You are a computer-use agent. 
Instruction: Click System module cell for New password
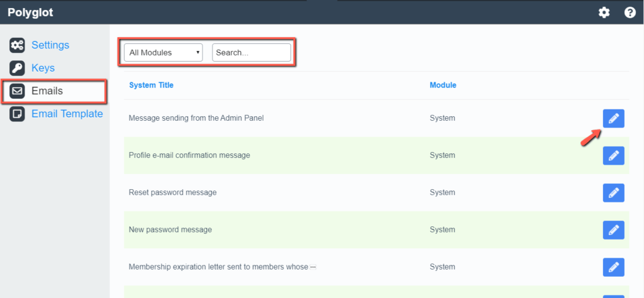[442, 230]
